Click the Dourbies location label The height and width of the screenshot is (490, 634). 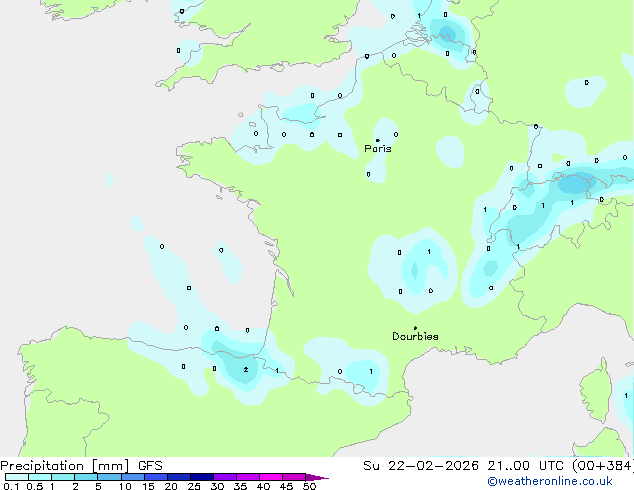pos(415,336)
